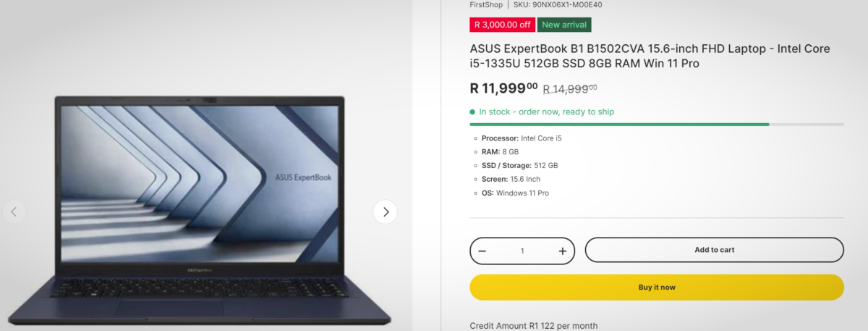Viewport: 868px width, 331px height.
Task: Click the R 3,000.00 off red badge
Action: pos(502,25)
